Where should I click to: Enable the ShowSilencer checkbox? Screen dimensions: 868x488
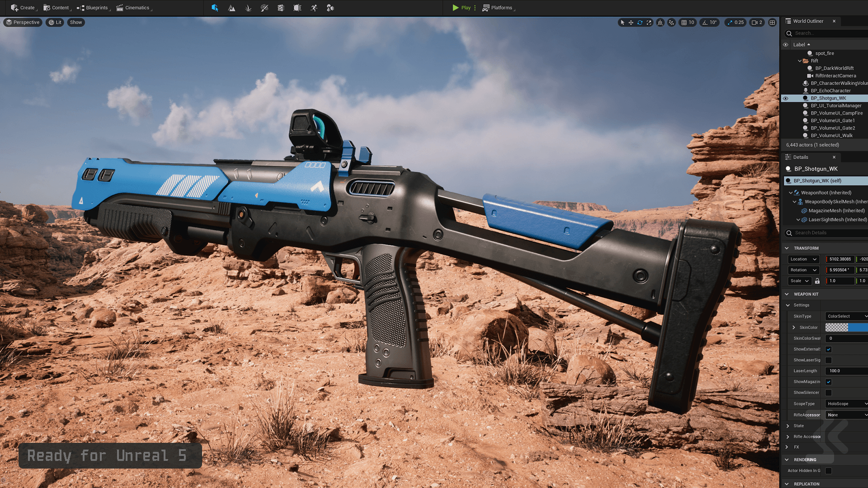[828, 393]
